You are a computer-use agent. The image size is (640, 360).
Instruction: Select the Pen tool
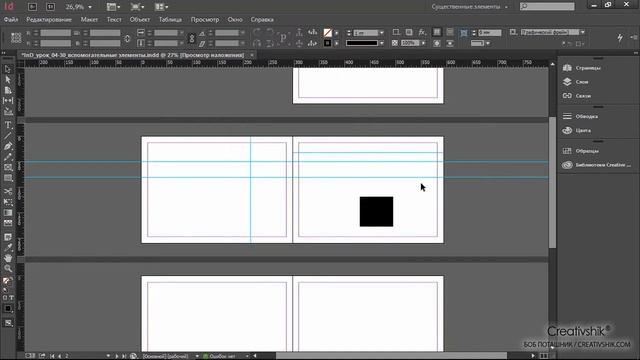[x=8, y=146]
